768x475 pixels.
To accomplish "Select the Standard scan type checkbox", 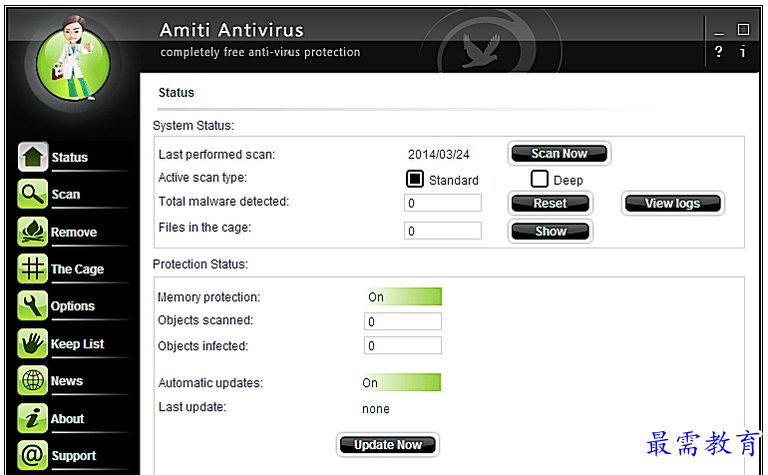I will [415, 179].
